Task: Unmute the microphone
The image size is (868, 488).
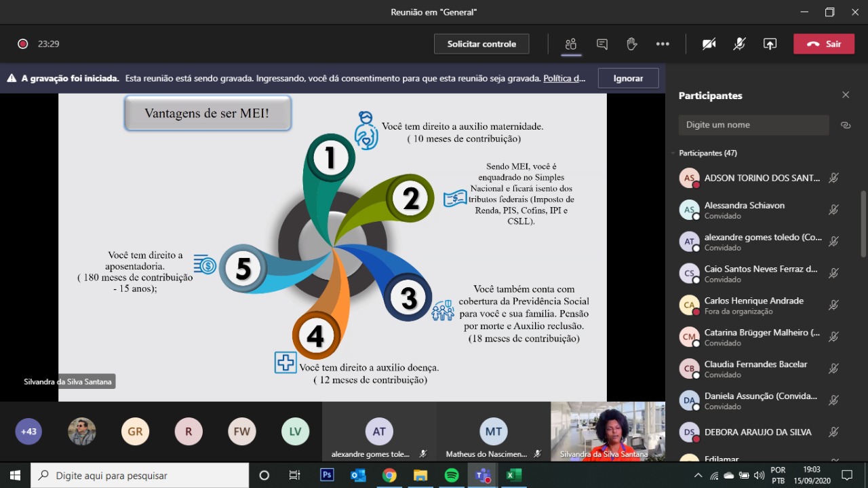Action: [739, 44]
